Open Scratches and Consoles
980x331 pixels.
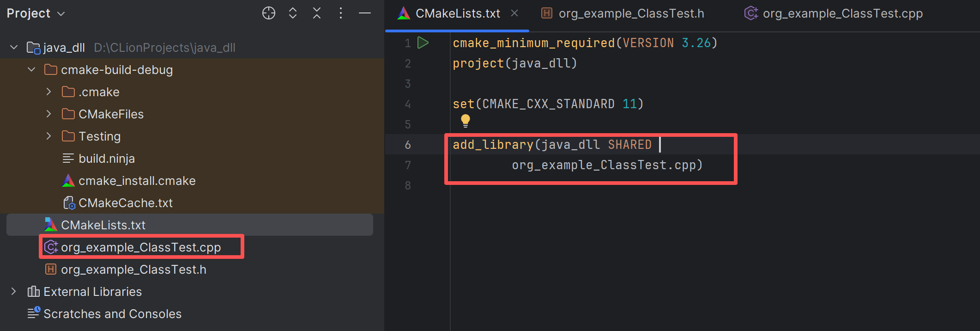click(112, 314)
